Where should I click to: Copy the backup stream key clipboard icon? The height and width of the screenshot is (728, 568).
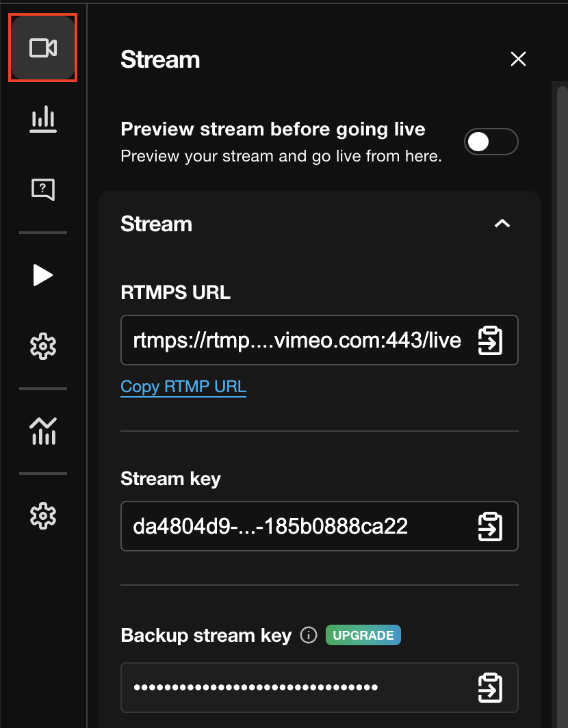[489, 688]
